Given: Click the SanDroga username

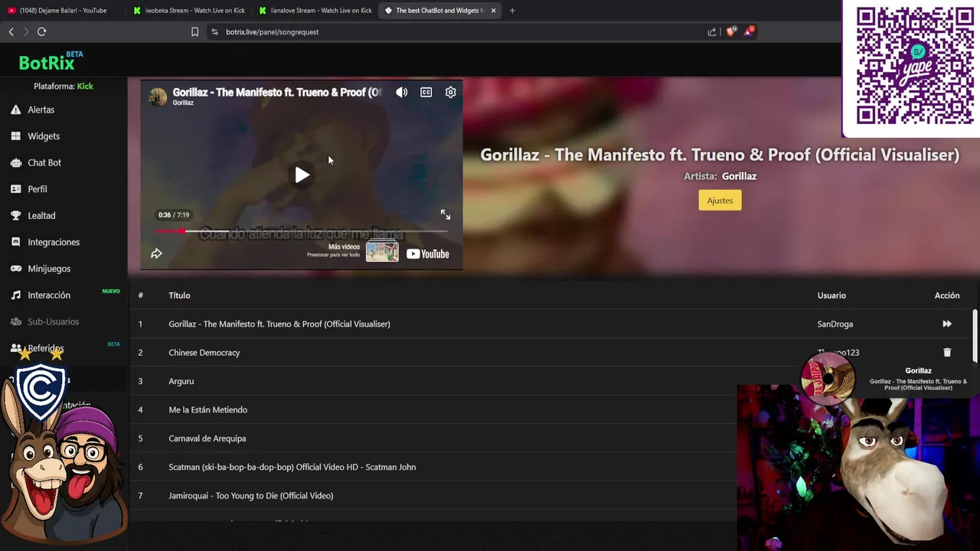Looking at the screenshot, I should coord(835,324).
